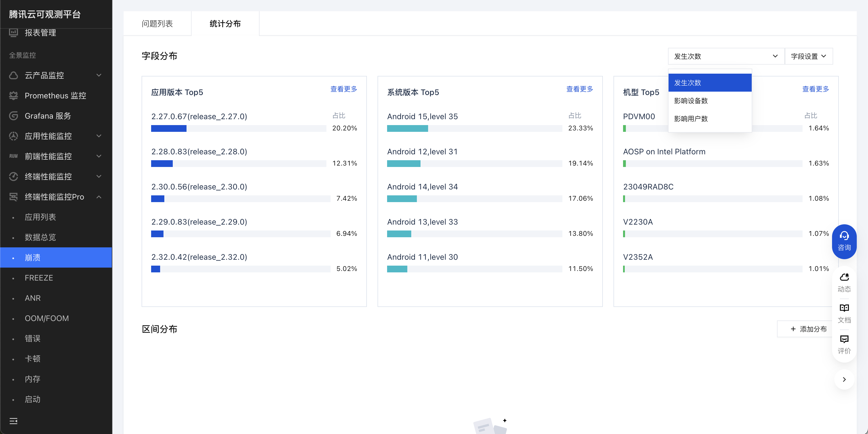The width and height of the screenshot is (868, 434).
Task: Collapse the 终端性能监控Pro section
Action: (x=99, y=197)
